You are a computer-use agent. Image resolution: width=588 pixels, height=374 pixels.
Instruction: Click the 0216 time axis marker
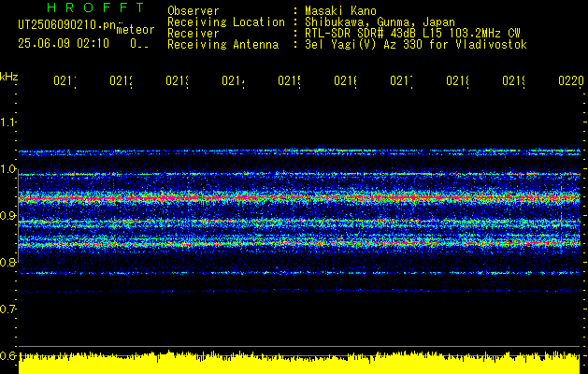click(x=345, y=80)
